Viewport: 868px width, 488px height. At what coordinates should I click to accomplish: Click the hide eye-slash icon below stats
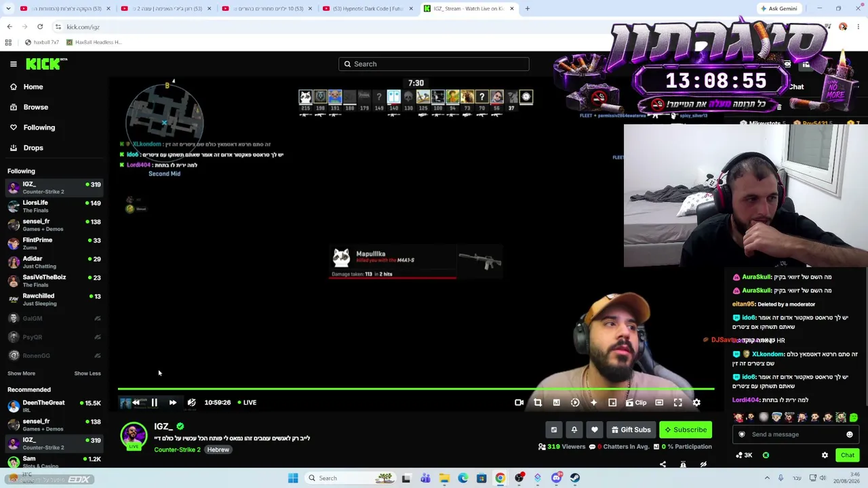pos(703,464)
